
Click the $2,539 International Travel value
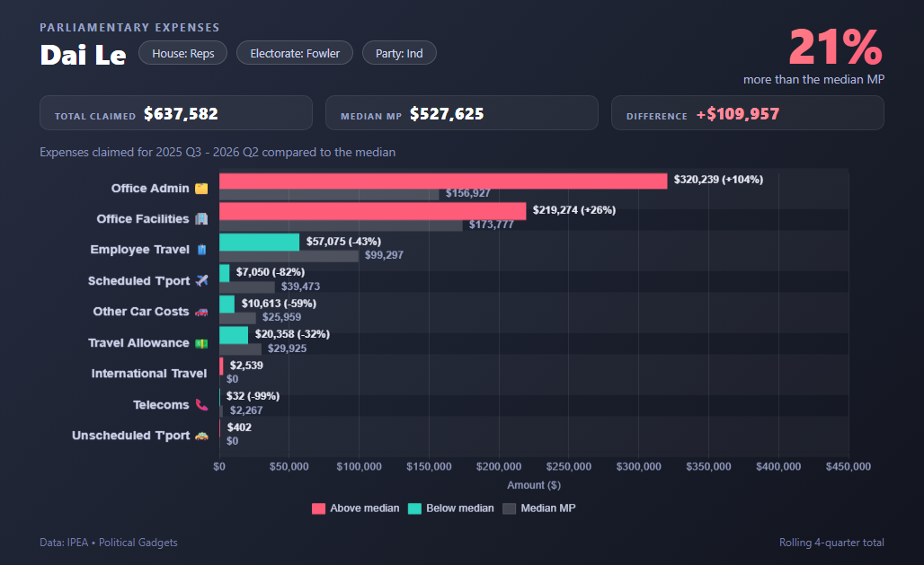[246, 366]
